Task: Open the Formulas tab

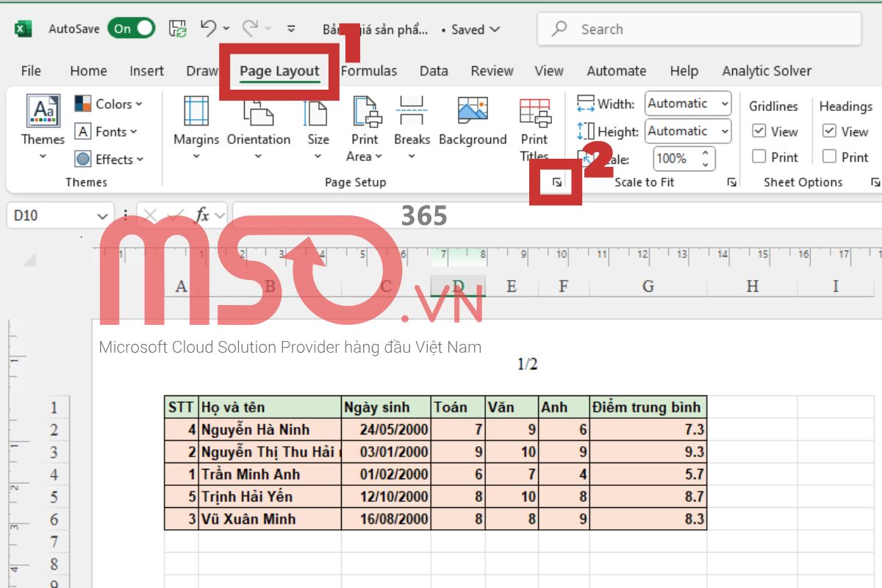Action: point(369,71)
